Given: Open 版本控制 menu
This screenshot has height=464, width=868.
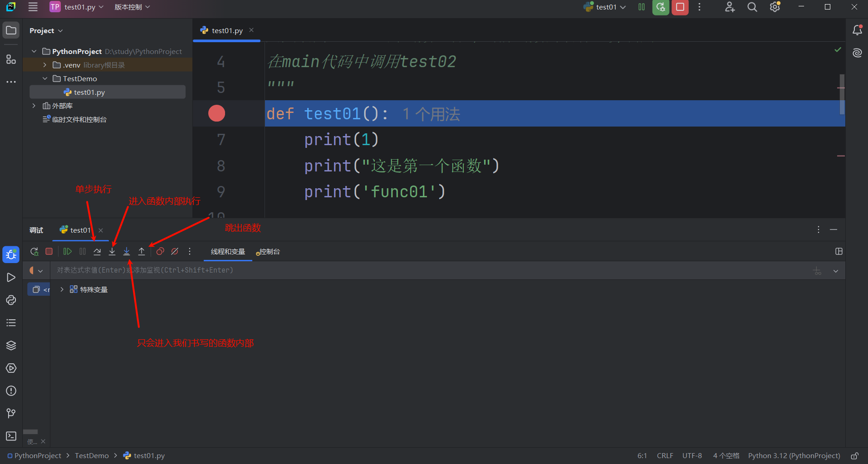Looking at the screenshot, I should click(x=132, y=7).
